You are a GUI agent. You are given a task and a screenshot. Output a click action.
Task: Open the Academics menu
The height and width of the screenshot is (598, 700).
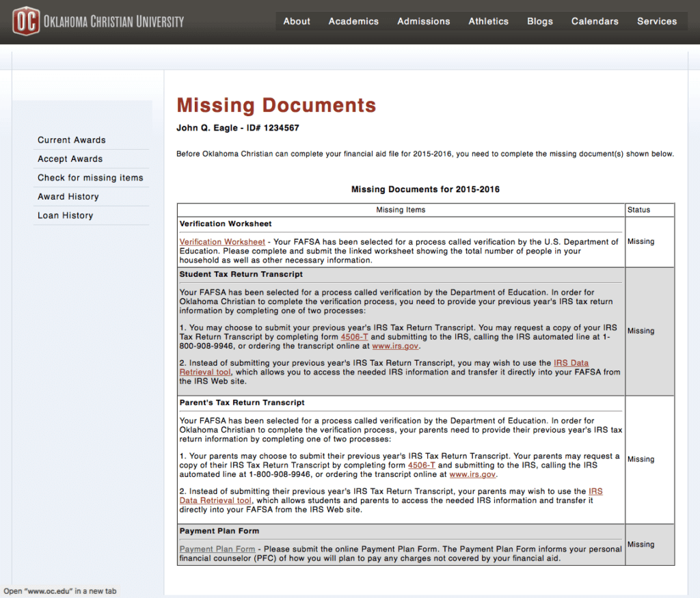pyautogui.click(x=353, y=21)
